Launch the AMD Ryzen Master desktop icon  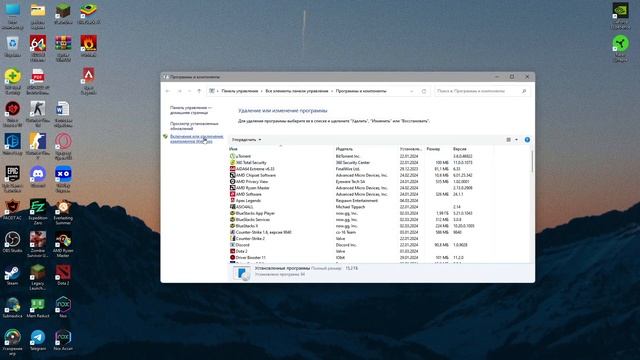coord(63,244)
